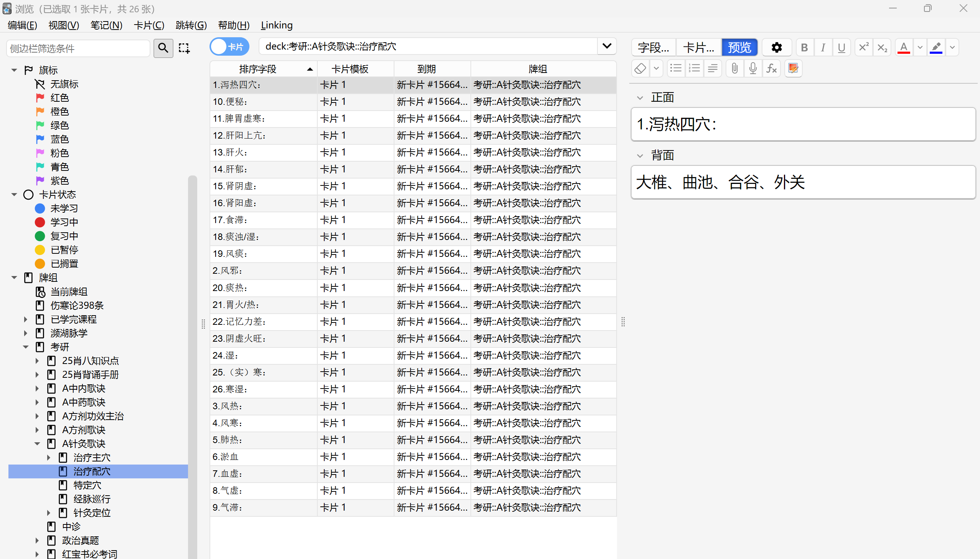980x559 pixels.
Task: Open text alignment options
Action: (713, 68)
